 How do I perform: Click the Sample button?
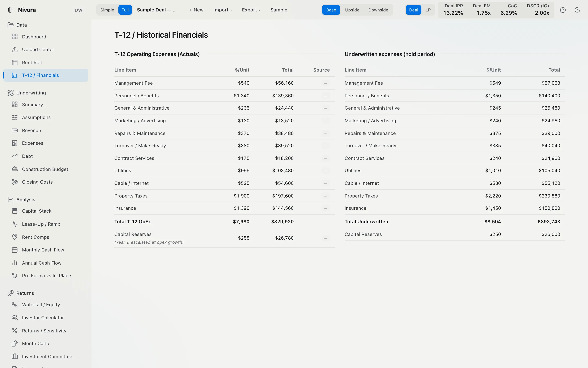[x=279, y=10]
